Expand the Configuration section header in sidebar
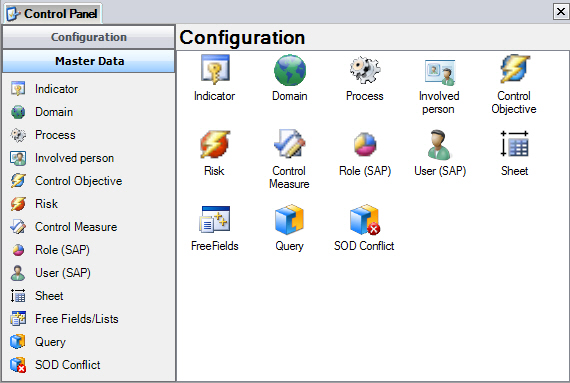Image resolution: width=570 pixels, height=383 pixels. click(89, 37)
